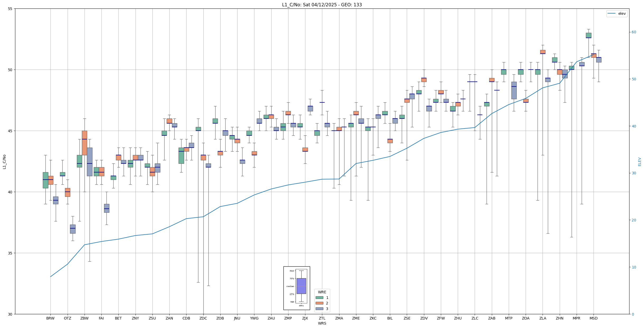Click the 55 tick on left axis
The width and height of the screenshot is (644, 328).
(10, 9)
